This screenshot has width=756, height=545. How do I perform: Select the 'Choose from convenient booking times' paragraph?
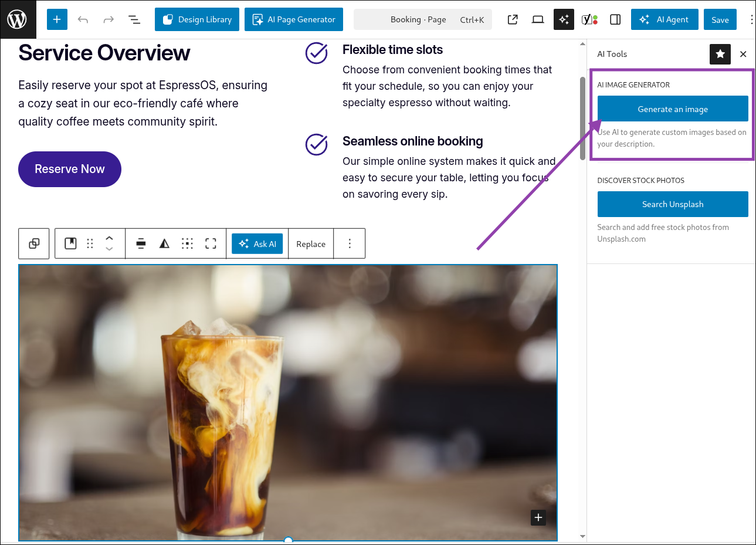coord(448,86)
